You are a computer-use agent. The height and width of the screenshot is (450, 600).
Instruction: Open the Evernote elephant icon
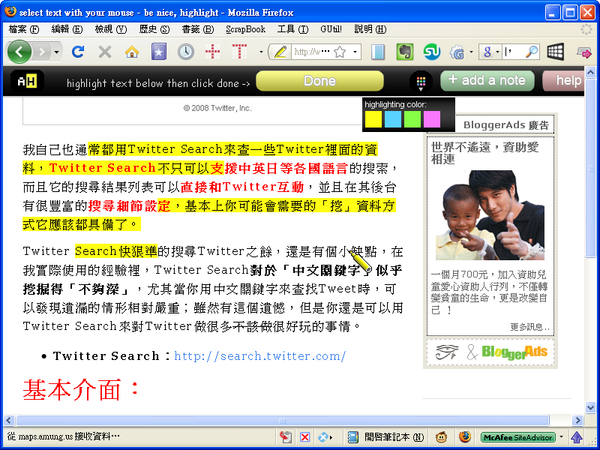coord(405,52)
